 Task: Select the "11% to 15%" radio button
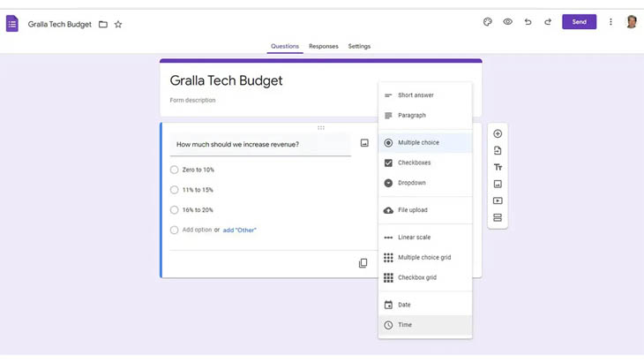point(175,190)
